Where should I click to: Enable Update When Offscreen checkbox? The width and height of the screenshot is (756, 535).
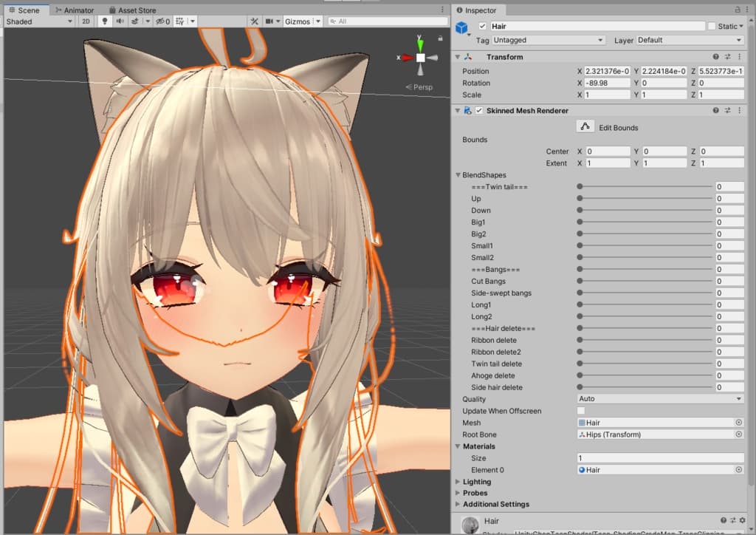click(581, 411)
